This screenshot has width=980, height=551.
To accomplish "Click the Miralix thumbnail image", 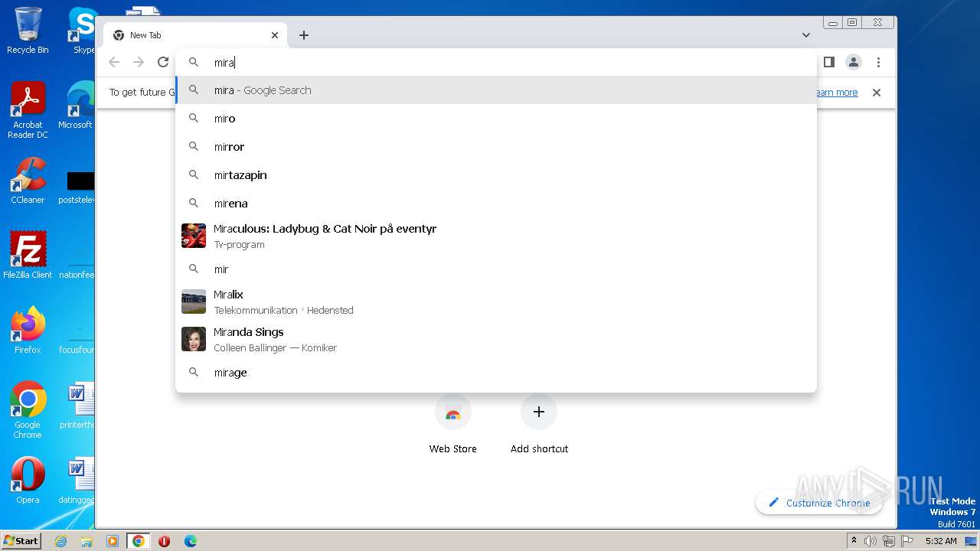I will point(194,302).
